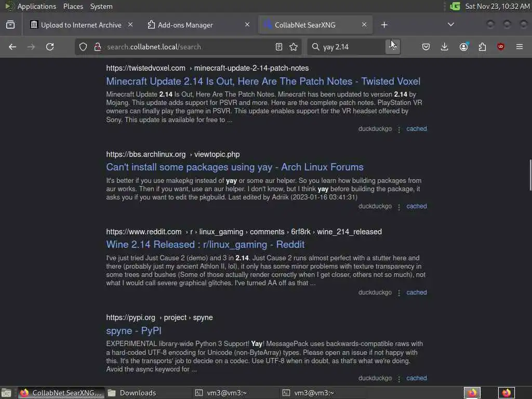Open the Places menu
Image resolution: width=532 pixels, height=399 pixels.
73,6
